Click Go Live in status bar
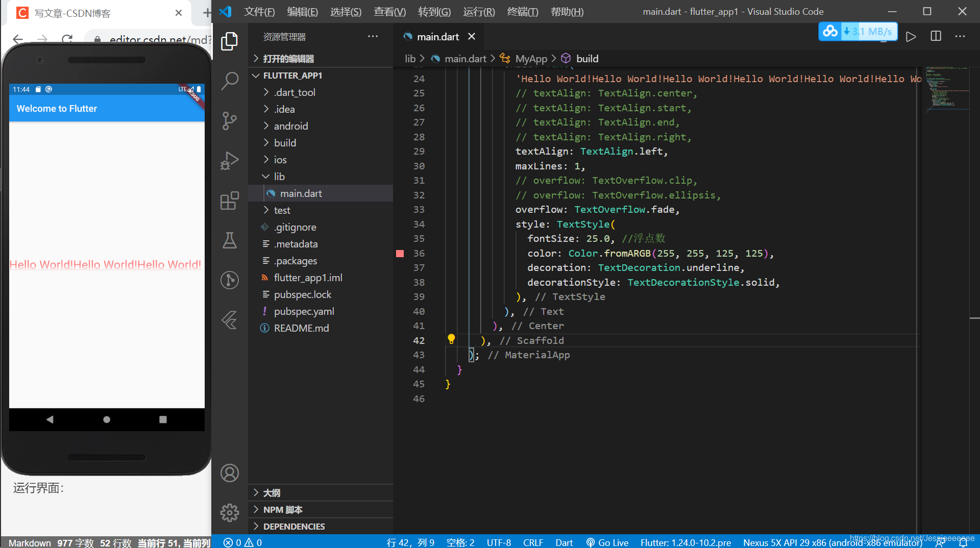Viewport: 980px width, 548px height. point(607,542)
